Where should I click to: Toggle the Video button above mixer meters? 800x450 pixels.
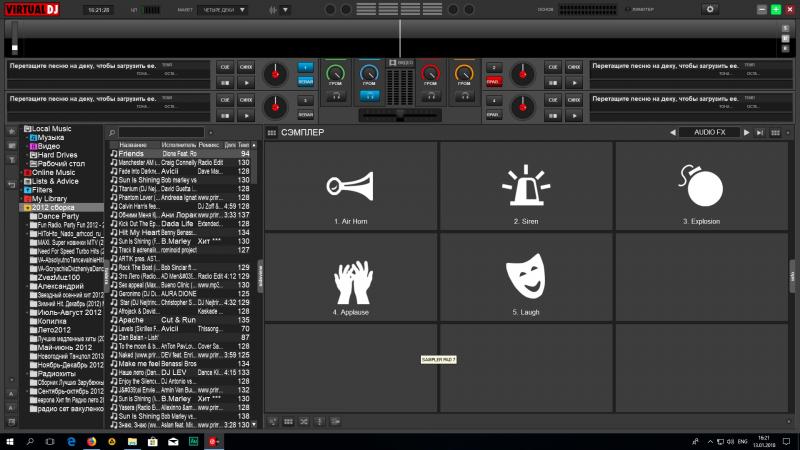(x=401, y=62)
